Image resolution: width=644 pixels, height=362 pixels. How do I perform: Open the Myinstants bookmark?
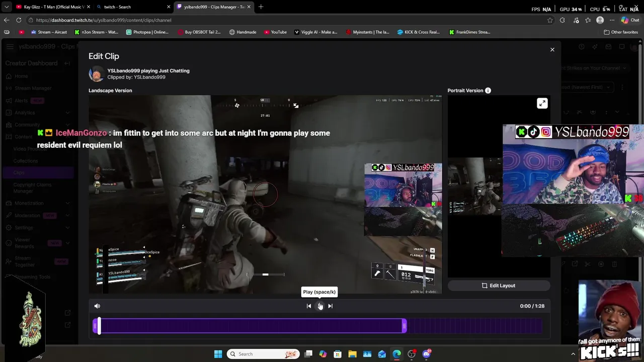(368, 32)
